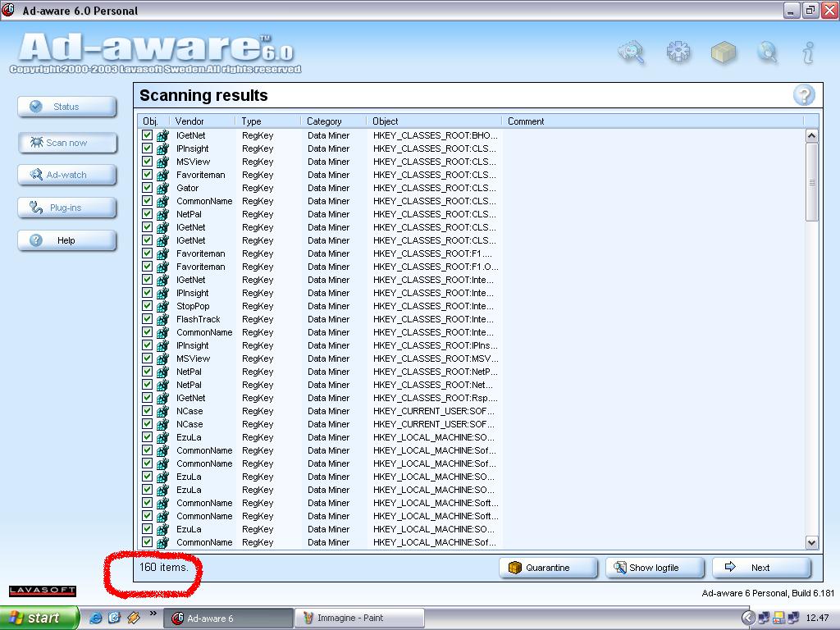840x630 pixels.
Task: Select the FlashTrack vendor cell
Action: point(199,319)
